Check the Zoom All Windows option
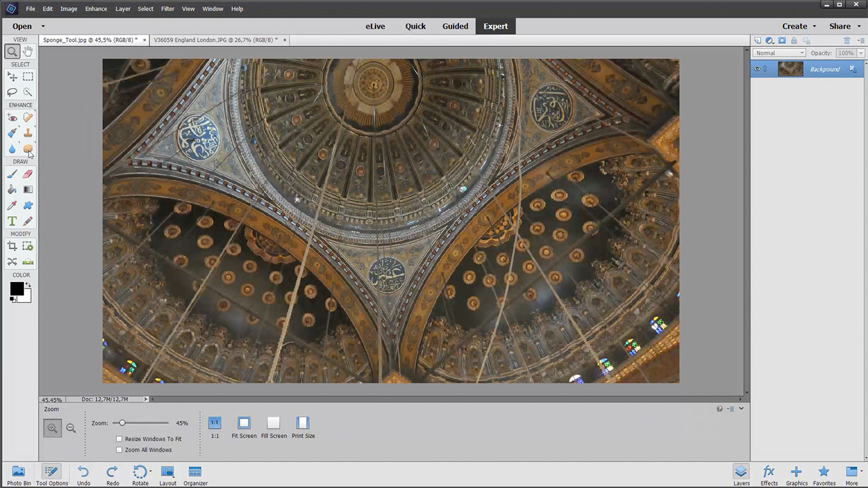The image size is (868, 488). coord(119,450)
